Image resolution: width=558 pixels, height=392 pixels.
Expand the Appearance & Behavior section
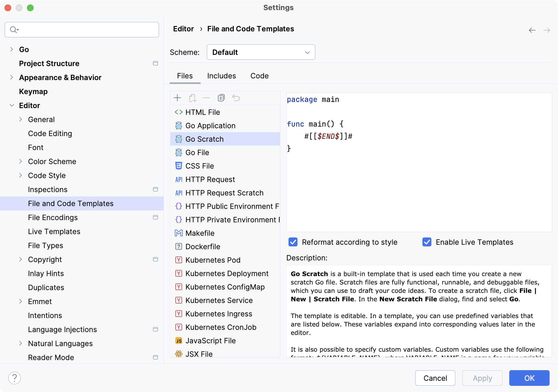tap(11, 77)
